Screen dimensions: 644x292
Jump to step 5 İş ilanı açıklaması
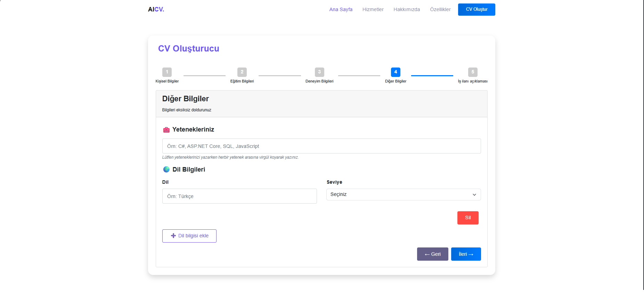click(473, 72)
